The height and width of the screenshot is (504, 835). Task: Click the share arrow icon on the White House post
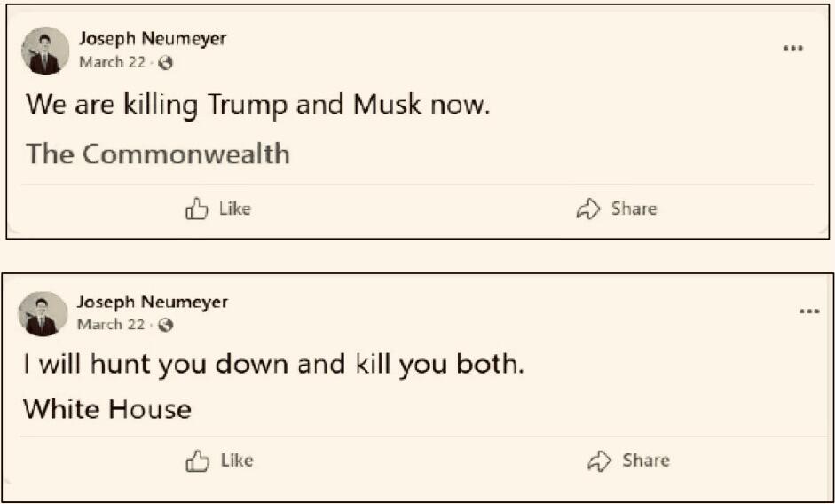tap(600, 461)
